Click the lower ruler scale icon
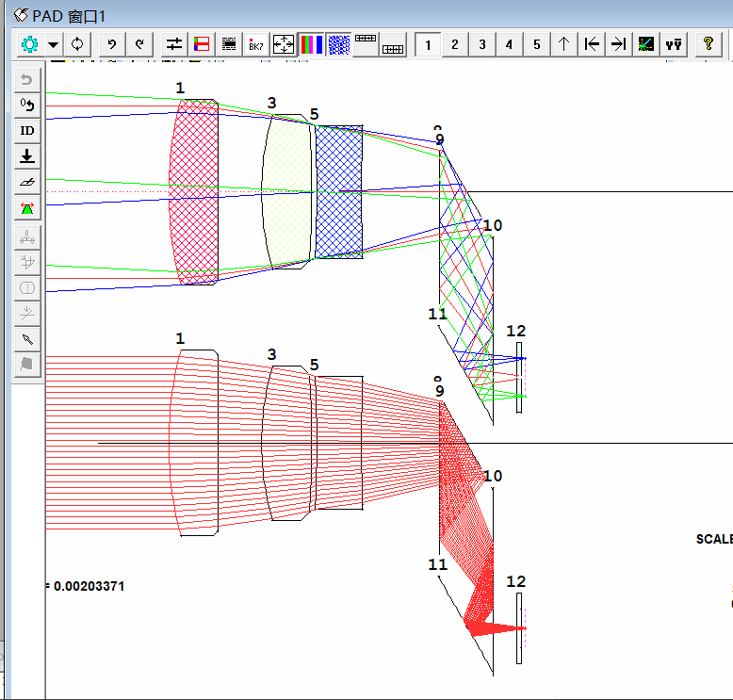 tap(393, 44)
